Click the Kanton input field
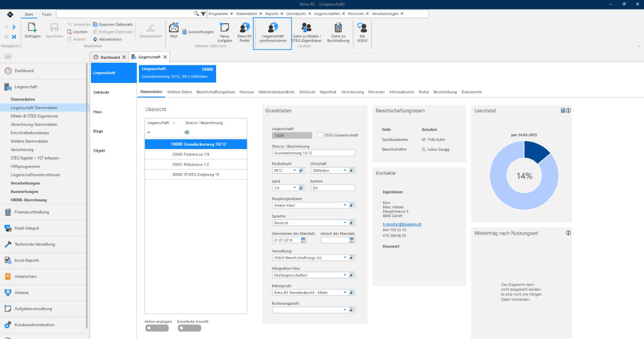This screenshot has width=644, height=339. pyautogui.click(x=333, y=188)
